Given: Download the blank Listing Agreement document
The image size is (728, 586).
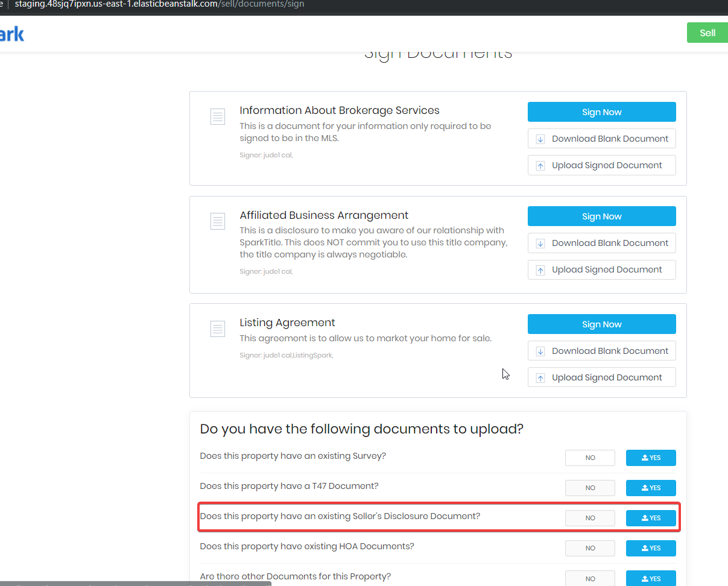Looking at the screenshot, I should [x=601, y=351].
